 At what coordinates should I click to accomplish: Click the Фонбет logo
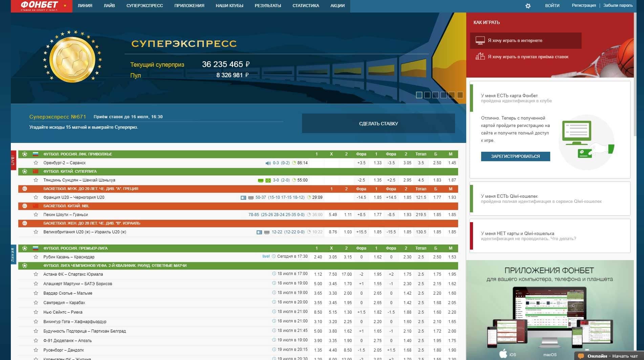(x=41, y=6)
